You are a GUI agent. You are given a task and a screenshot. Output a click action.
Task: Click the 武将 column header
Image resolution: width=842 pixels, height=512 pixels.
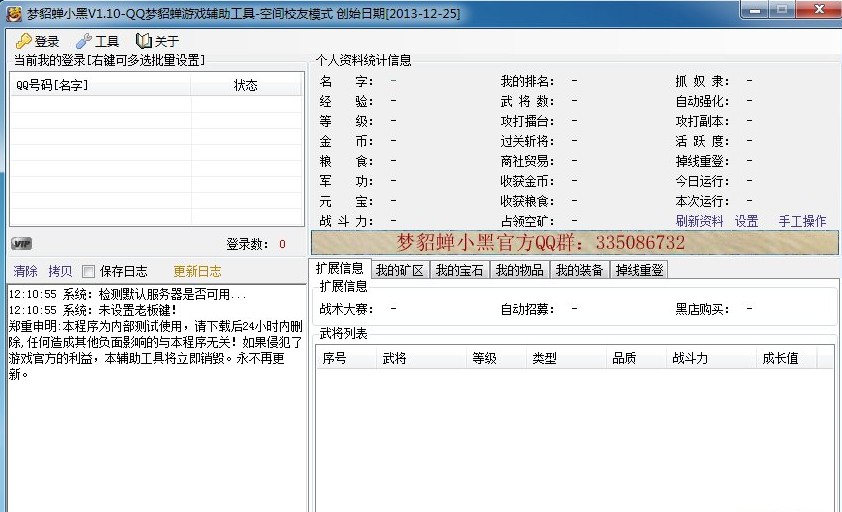click(x=420, y=358)
